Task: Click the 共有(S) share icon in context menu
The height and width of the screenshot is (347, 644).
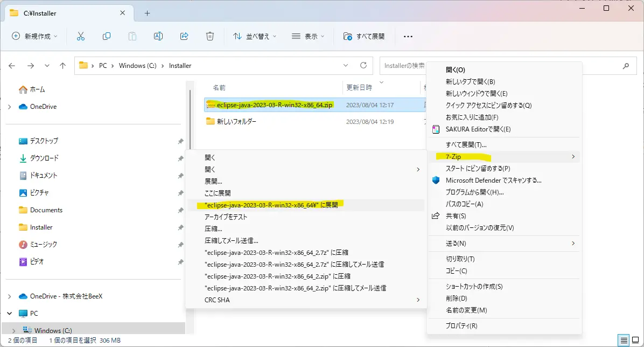Action: point(436,216)
